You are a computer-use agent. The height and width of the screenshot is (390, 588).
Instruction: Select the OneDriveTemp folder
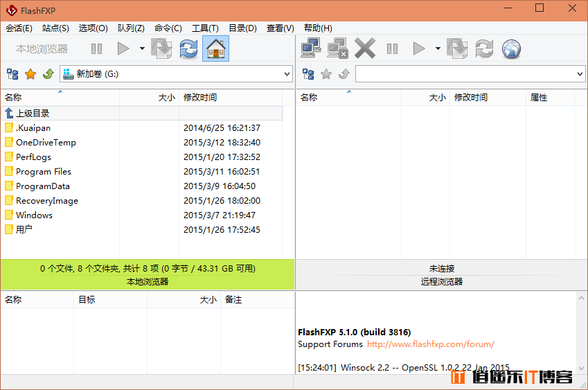(x=40, y=143)
